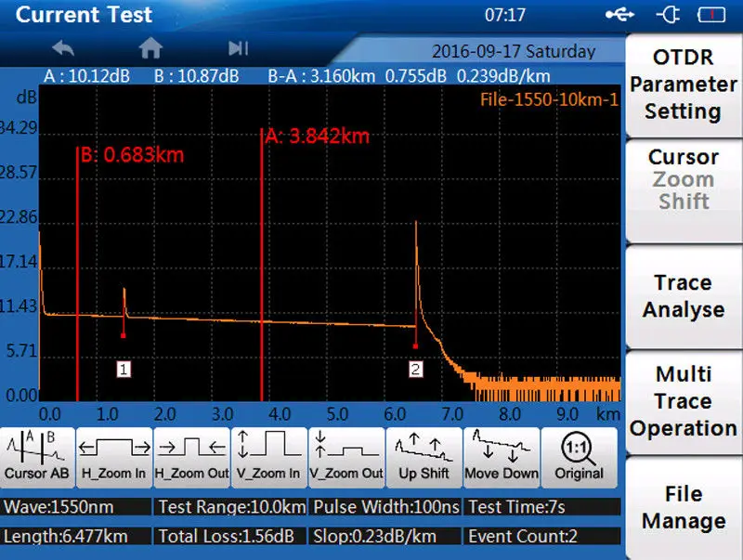The width and height of the screenshot is (743, 560).
Task: Tap the battery status icon
Action: click(x=711, y=15)
